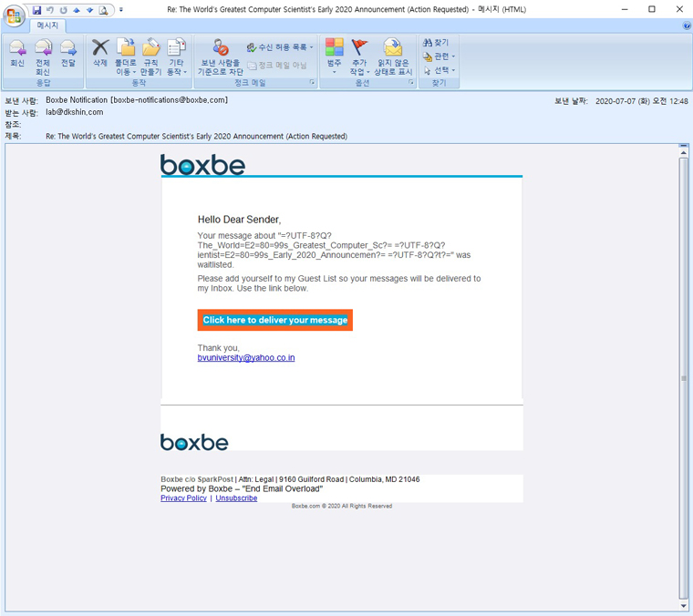This screenshot has width=693, height=616.
Task: Open the Office button menu
Action: [14, 15]
